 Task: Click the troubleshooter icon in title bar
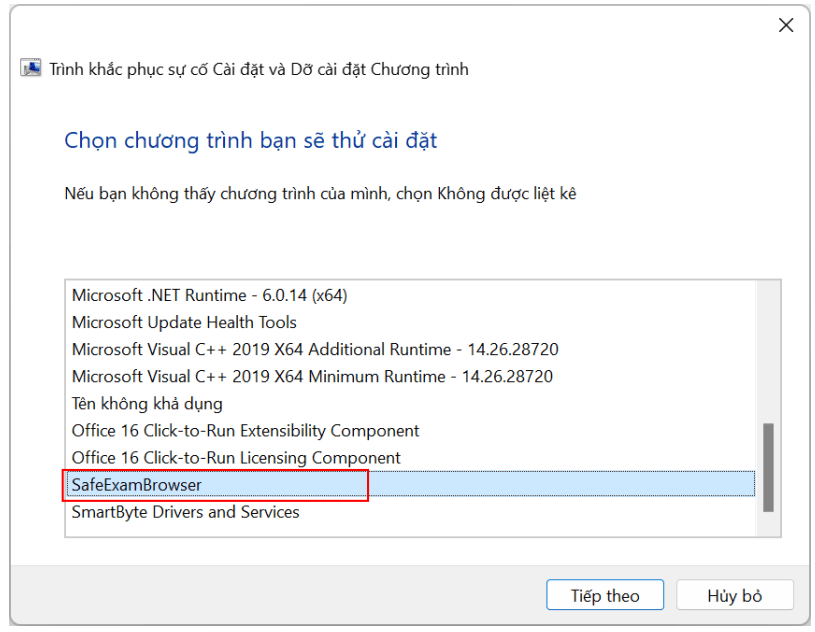click(x=31, y=69)
